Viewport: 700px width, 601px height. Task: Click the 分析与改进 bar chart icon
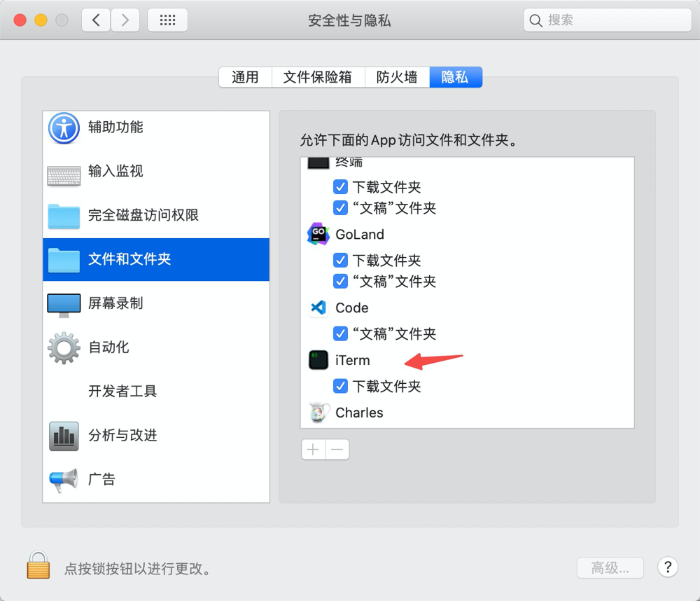64,436
